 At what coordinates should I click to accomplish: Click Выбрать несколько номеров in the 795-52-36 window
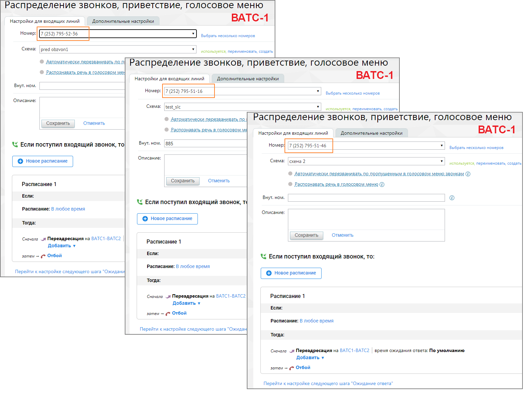[228, 36]
